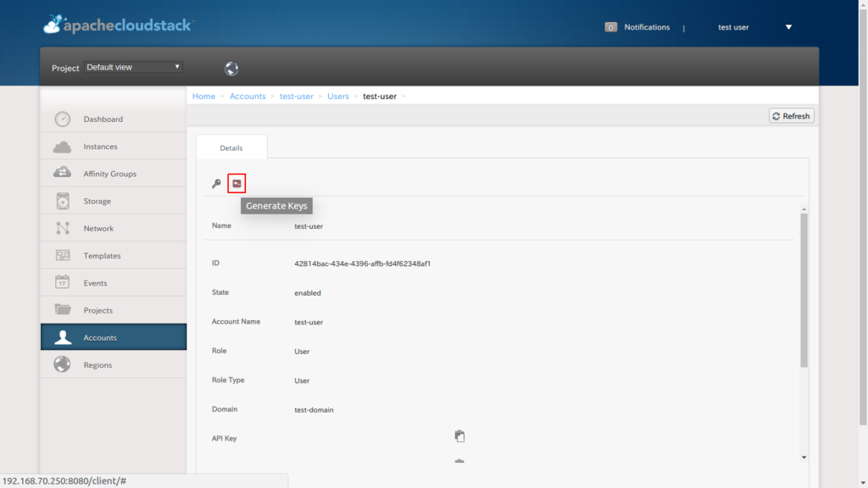Click the Instances cloud icon
Screen dimensions: 868x488
[63, 147]
